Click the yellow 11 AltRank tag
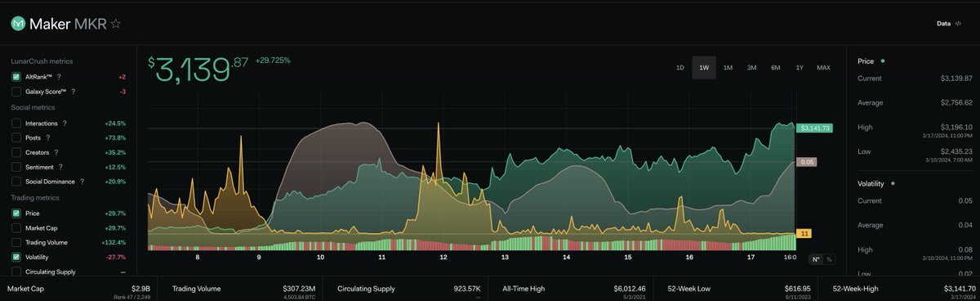 [x=805, y=234]
